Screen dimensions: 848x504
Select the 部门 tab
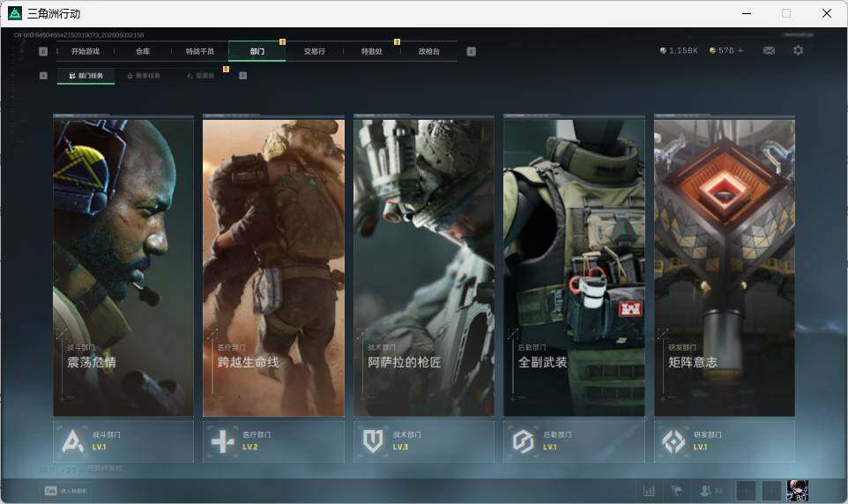pos(257,51)
